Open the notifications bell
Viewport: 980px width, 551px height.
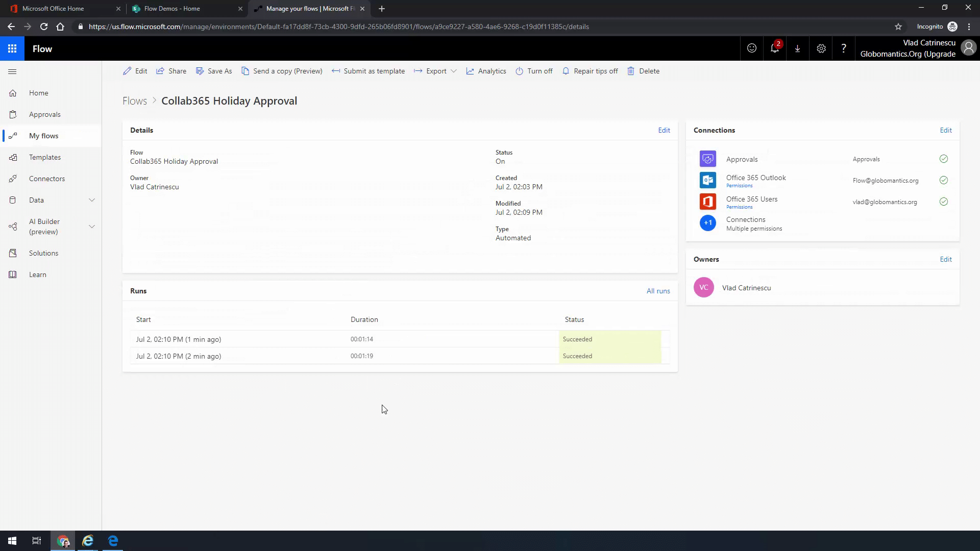click(775, 48)
